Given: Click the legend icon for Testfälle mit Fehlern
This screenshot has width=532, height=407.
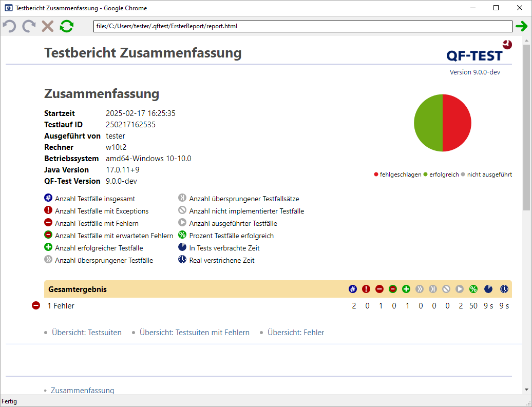Looking at the screenshot, I should click(x=48, y=223).
